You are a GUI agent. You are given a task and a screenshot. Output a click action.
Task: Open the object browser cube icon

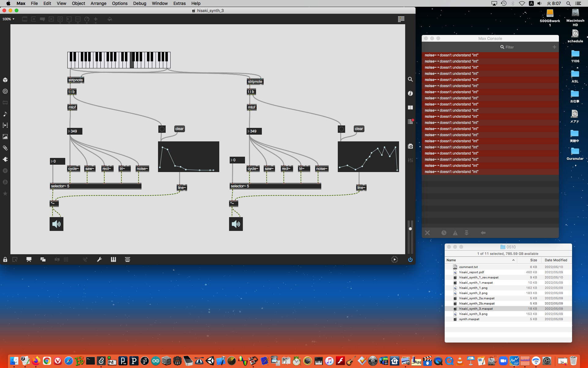pyautogui.click(x=5, y=80)
